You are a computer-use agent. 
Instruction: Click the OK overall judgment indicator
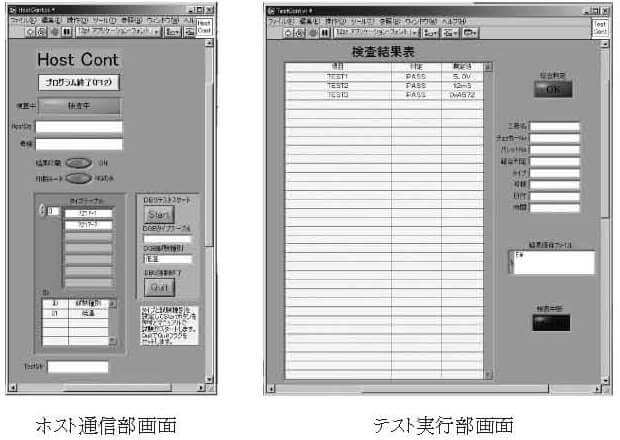coord(552,88)
